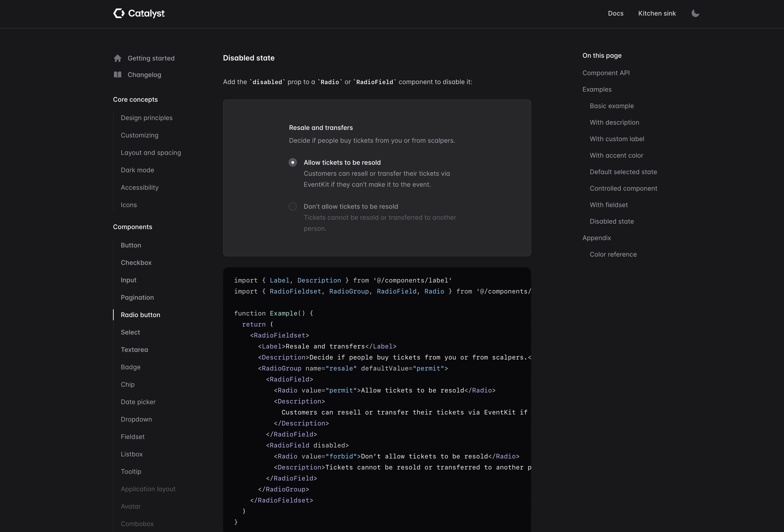
Task: Select 'Allow tickets to be resold' radio
Action: [293, 162]
